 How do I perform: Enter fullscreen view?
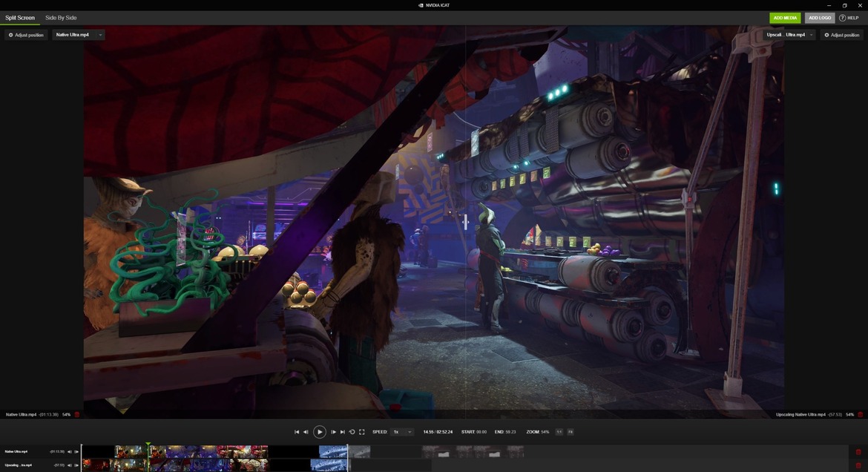(362, 432)
